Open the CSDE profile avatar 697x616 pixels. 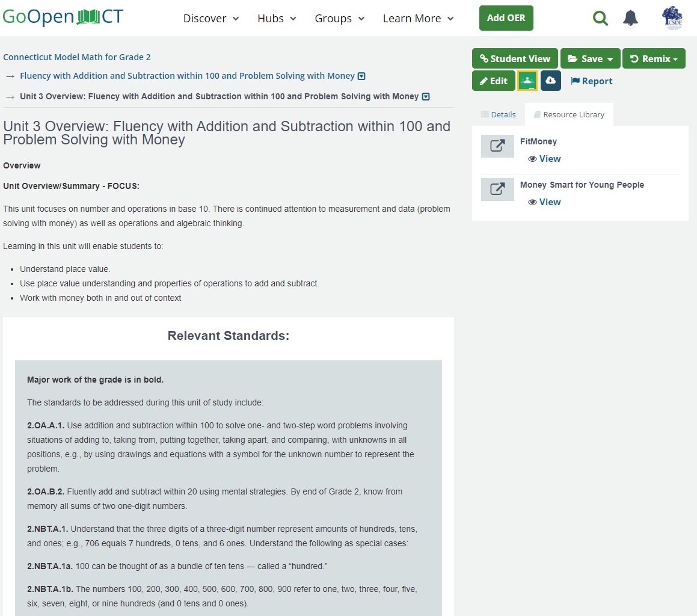[x=672, y=17]
